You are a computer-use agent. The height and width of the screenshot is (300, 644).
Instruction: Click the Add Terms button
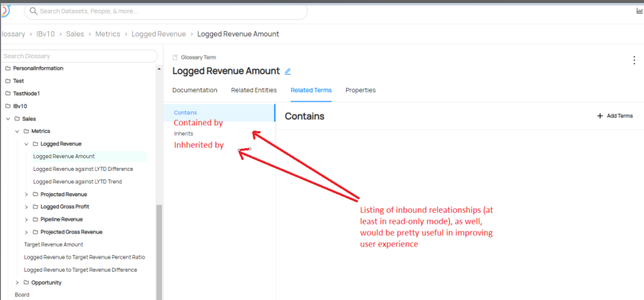[615, 116]
